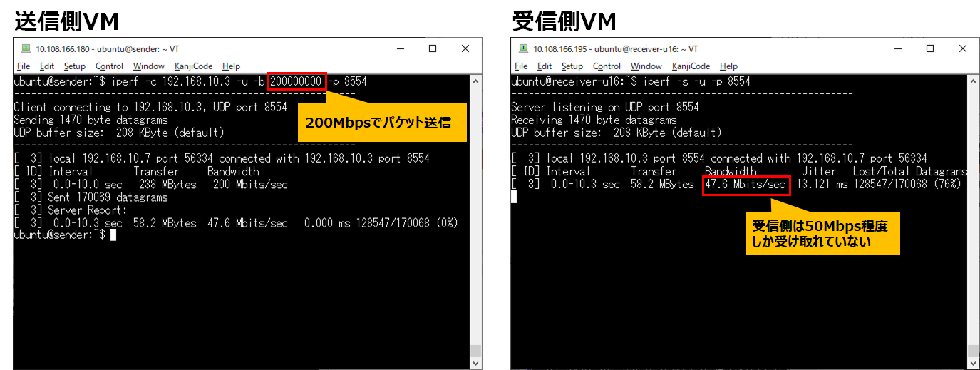Click sender prompt cursor at 'ubuntu@sender:~$'
The width and height of the screenshot is (980, 370).
coord(113,235)
